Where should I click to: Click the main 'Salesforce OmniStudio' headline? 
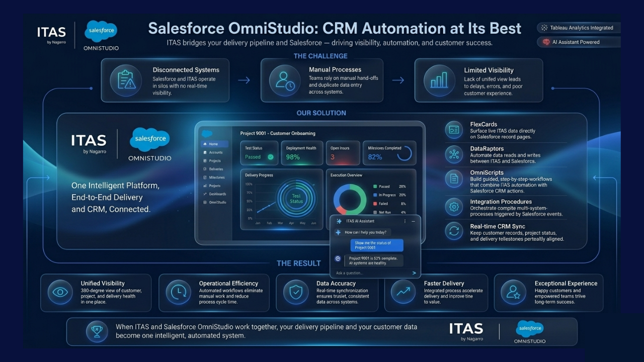click(x=334, y=28)
